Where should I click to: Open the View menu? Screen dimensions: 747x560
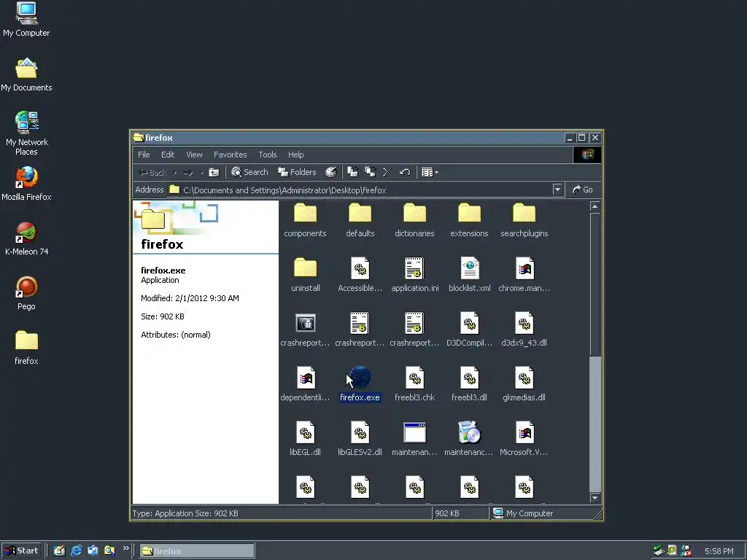pos(194,155)
